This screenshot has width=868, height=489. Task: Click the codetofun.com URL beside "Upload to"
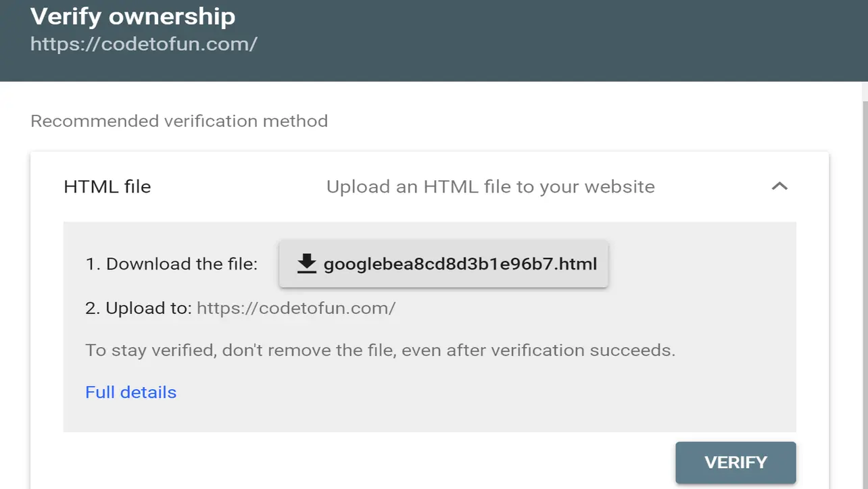295,309
